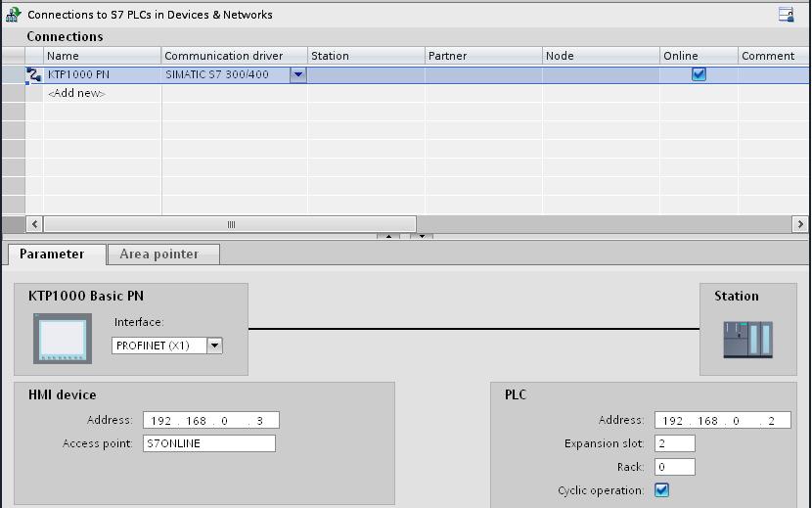
Task: Click the row header of KTP1000 PN row
Action: [x=14, y=74]
